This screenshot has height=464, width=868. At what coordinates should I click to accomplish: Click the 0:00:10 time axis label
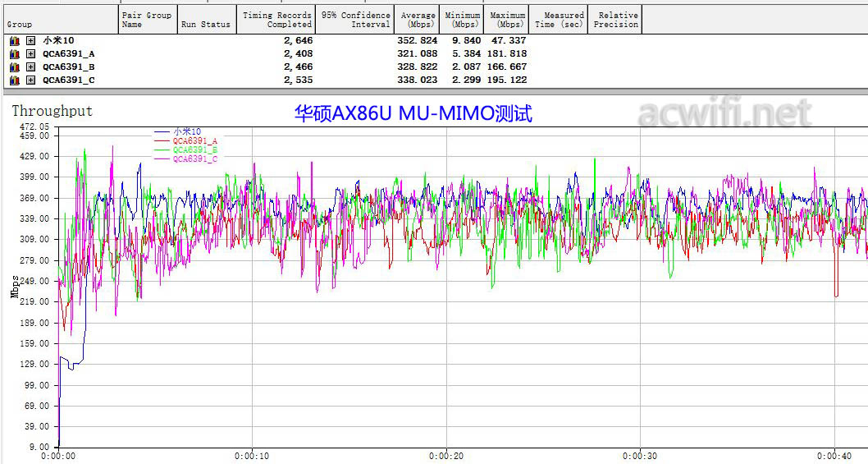(x=252, y=457)
